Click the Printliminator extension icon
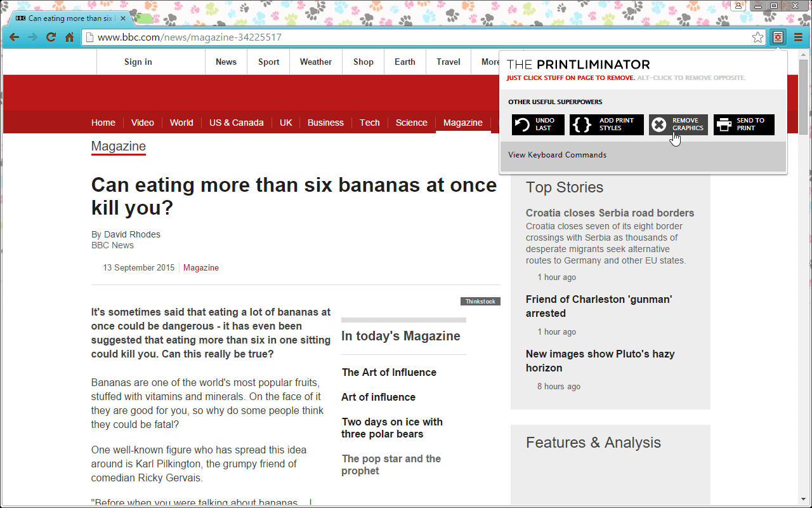 [778, 37]
